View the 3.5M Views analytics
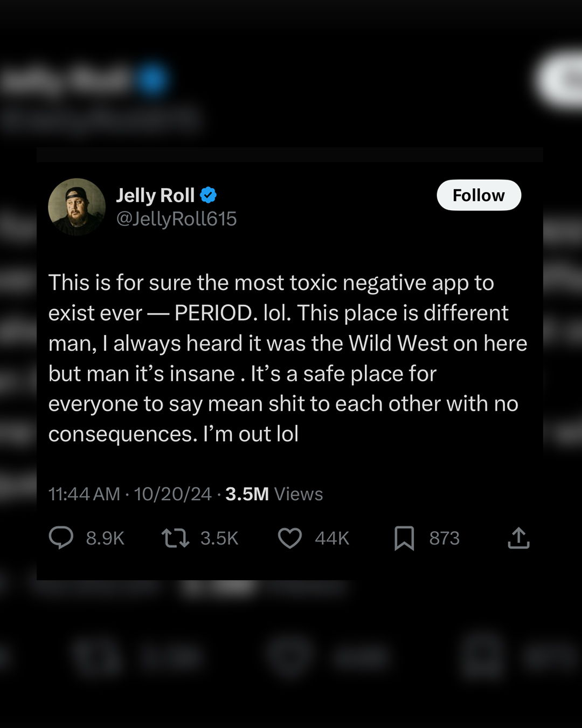Screen dimensions: 582x728 [x=274, y=494]
